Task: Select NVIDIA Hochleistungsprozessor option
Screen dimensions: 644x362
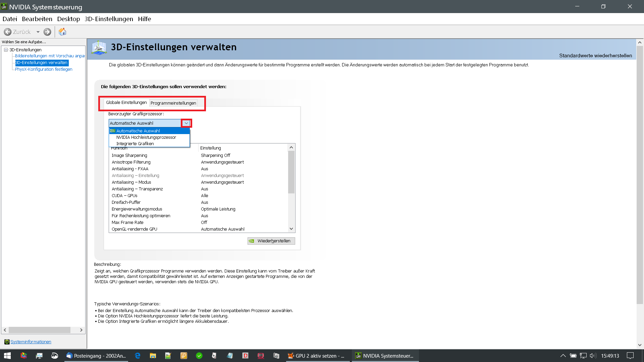Action: tap(146, 137)
